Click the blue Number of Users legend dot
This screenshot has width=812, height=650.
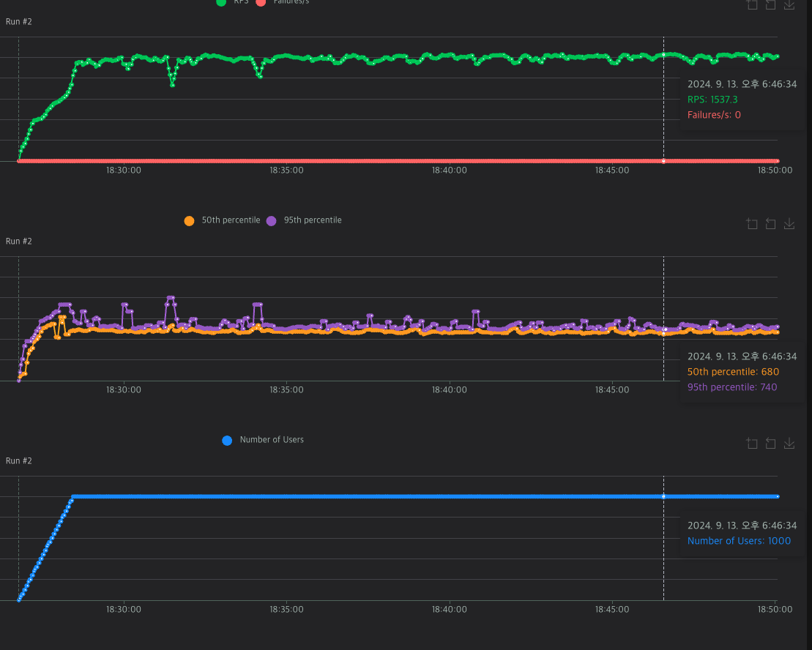[x=227, y=441]
